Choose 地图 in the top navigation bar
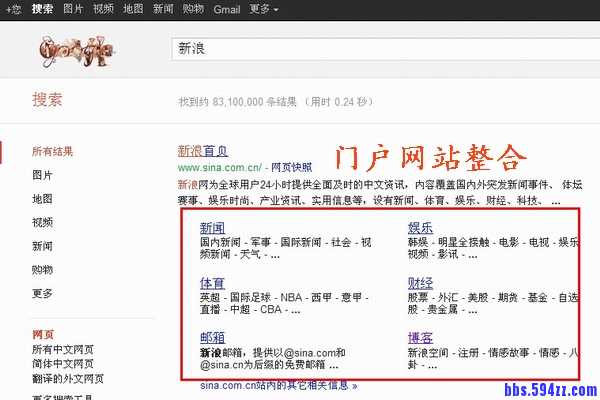The image size is (600, 400). click(132, 9)
